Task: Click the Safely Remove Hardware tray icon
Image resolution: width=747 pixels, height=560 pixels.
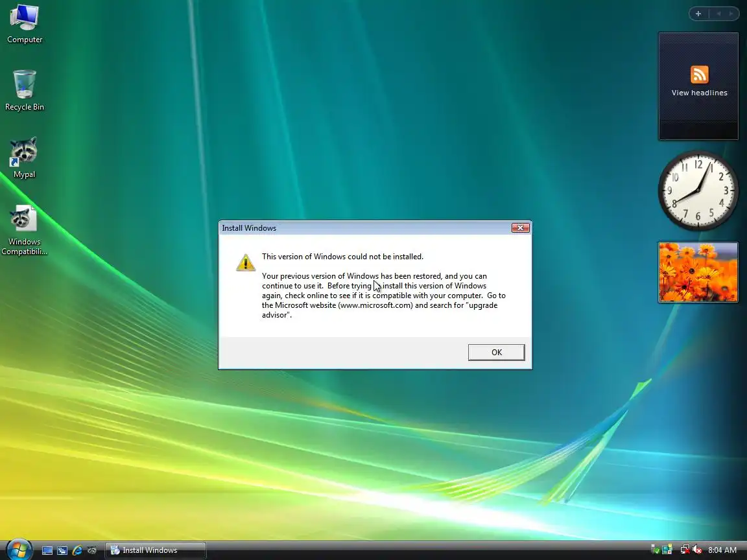Action: point(655,550)
